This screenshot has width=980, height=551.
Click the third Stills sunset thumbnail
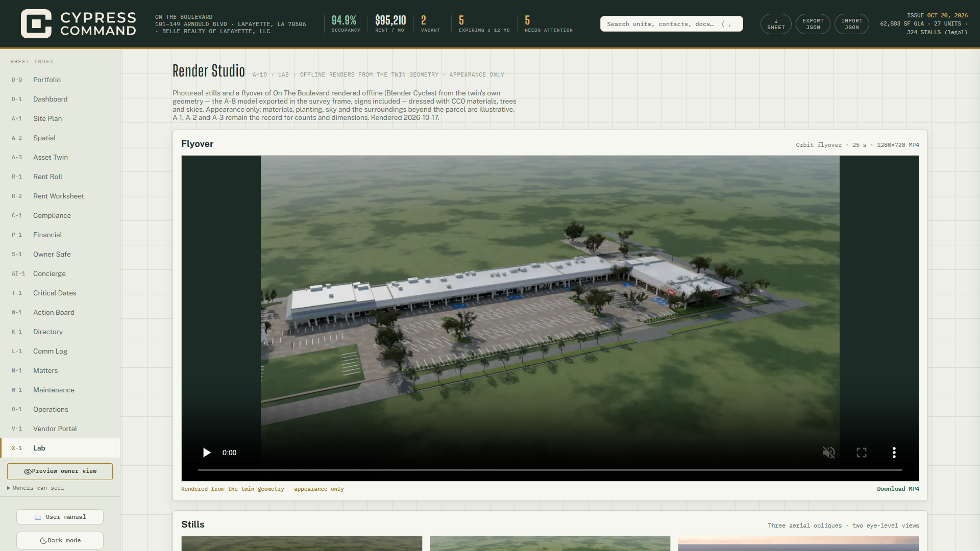(798, 543)
